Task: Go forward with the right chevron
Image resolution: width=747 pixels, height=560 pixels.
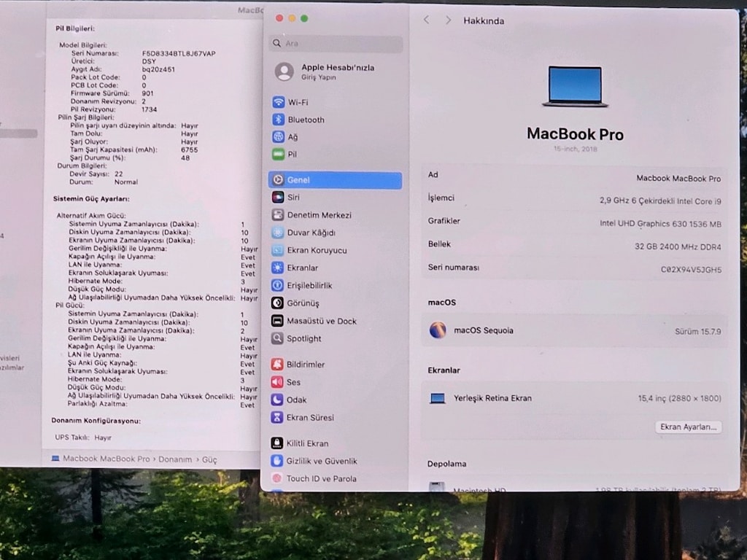Action: (448, 20)
